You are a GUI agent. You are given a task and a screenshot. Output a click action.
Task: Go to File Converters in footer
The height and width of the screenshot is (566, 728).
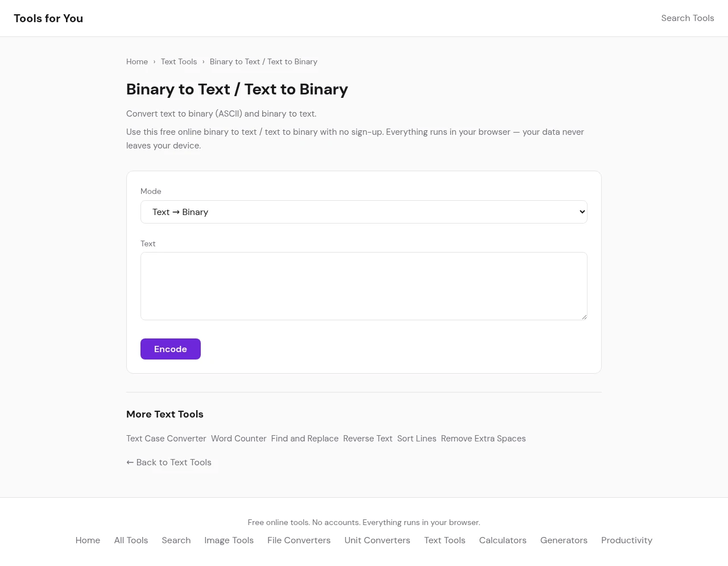tap(299, 540)
